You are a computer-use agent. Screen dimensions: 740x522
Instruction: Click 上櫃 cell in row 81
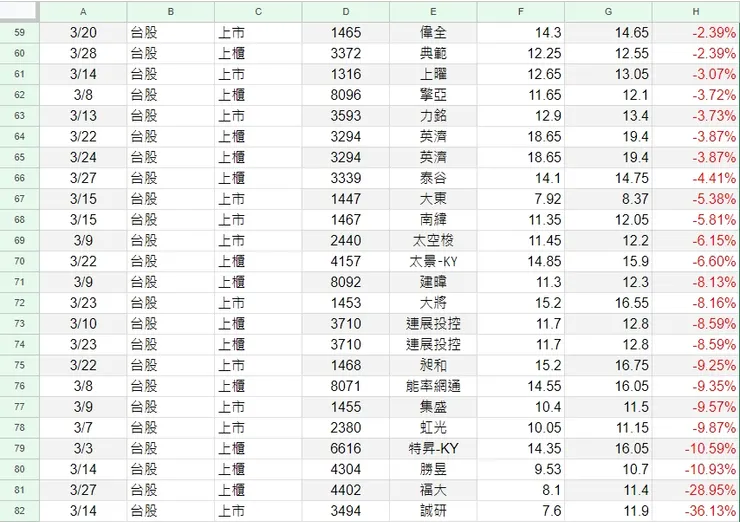(258, 489)
